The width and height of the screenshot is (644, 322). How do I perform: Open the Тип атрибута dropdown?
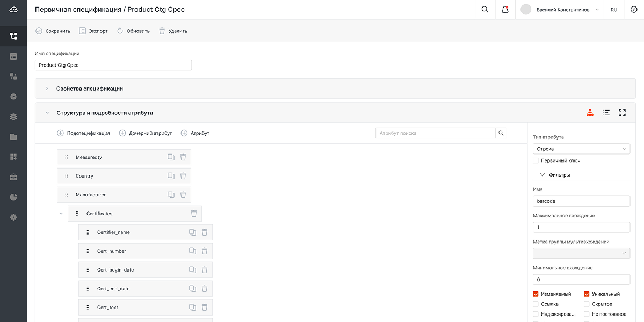[x=581, y=149]
